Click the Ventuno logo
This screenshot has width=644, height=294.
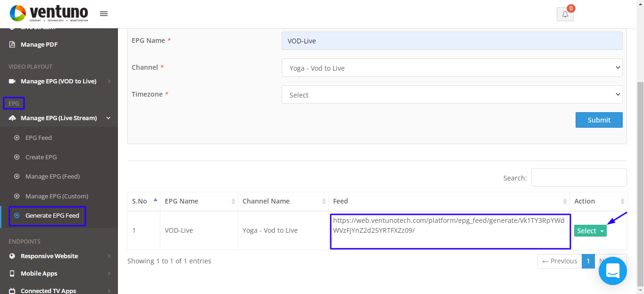(x=49, y=13)
